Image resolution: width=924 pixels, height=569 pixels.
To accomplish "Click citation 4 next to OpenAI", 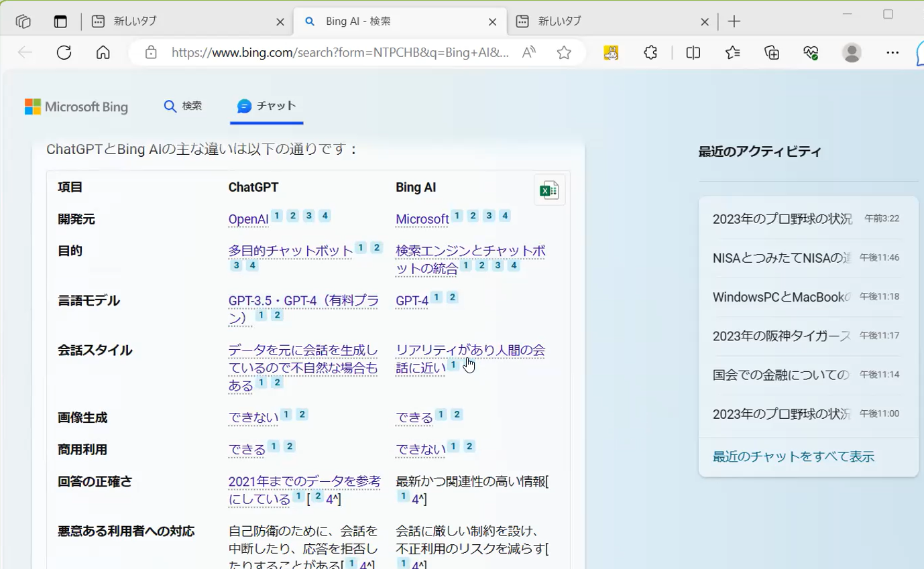I will tap(325, 216).
